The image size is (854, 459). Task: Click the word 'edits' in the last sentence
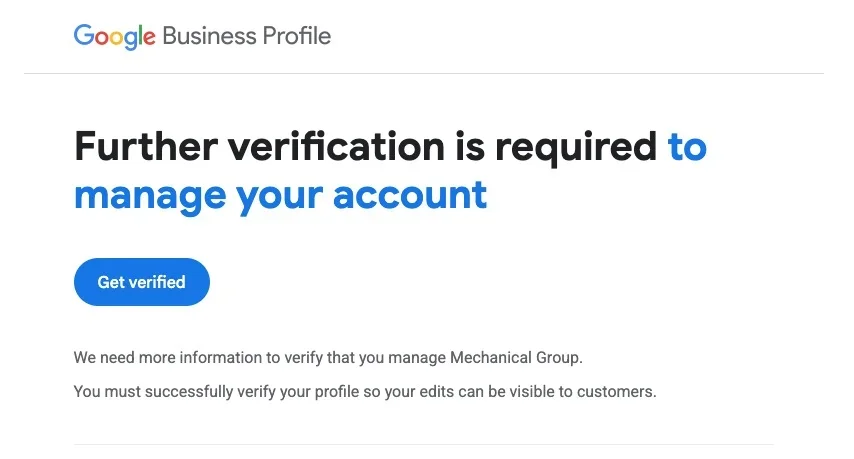[x=436, y=391]
